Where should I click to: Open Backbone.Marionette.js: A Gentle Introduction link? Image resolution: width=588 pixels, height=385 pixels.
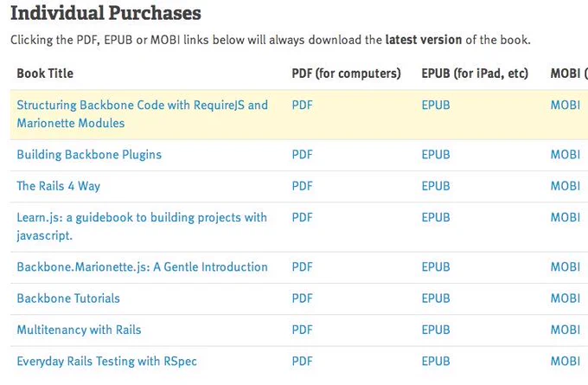142,267
